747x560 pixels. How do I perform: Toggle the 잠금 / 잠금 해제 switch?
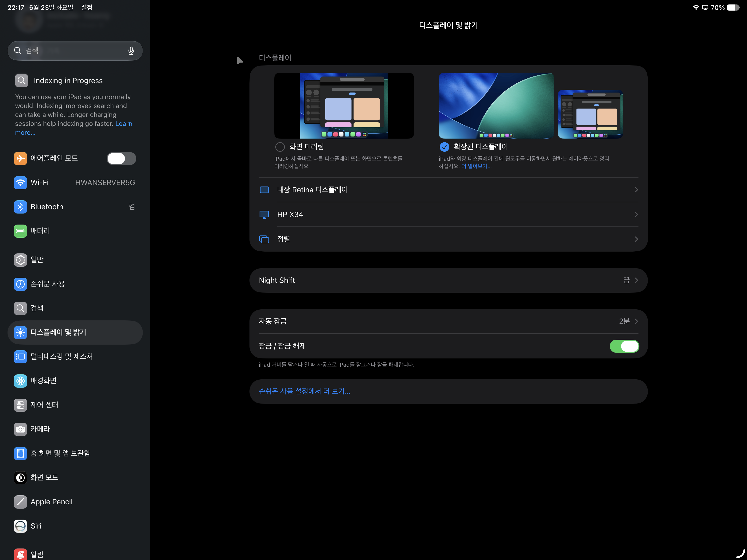point(624,346)
